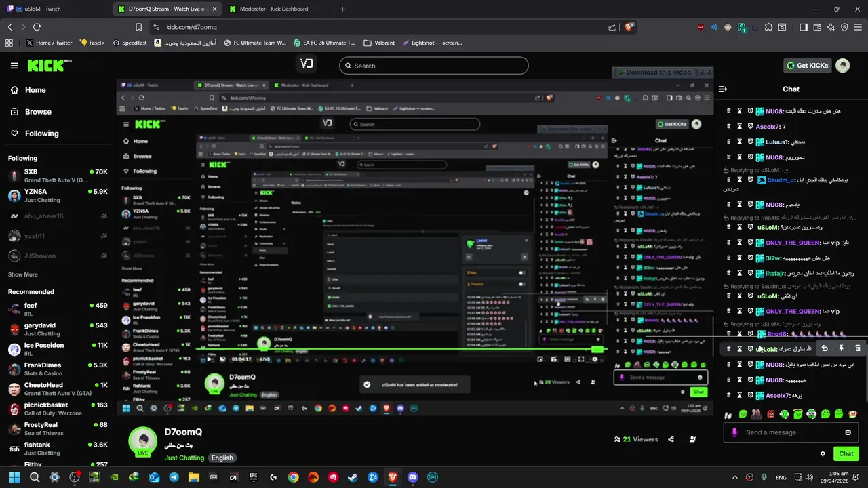868x488 pixels.
Task: Open CheetoHead recommended channel
Action: (x=58, y=389)
